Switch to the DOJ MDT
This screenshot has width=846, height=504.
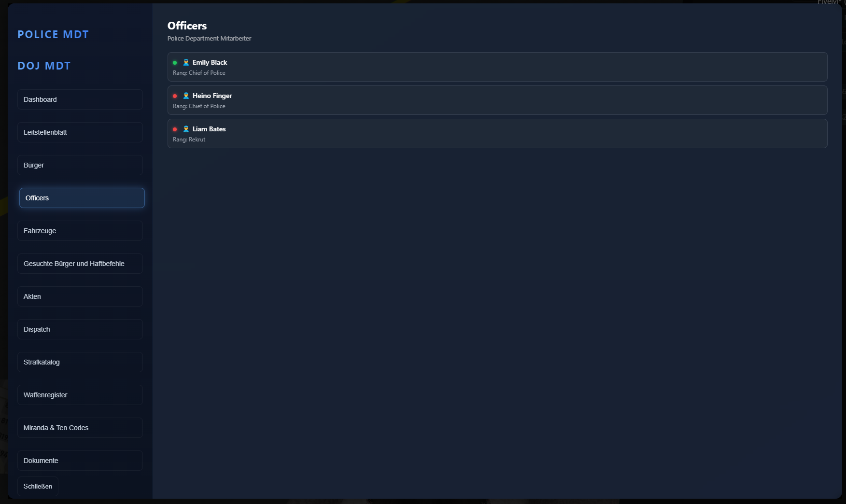coord(44,66)
